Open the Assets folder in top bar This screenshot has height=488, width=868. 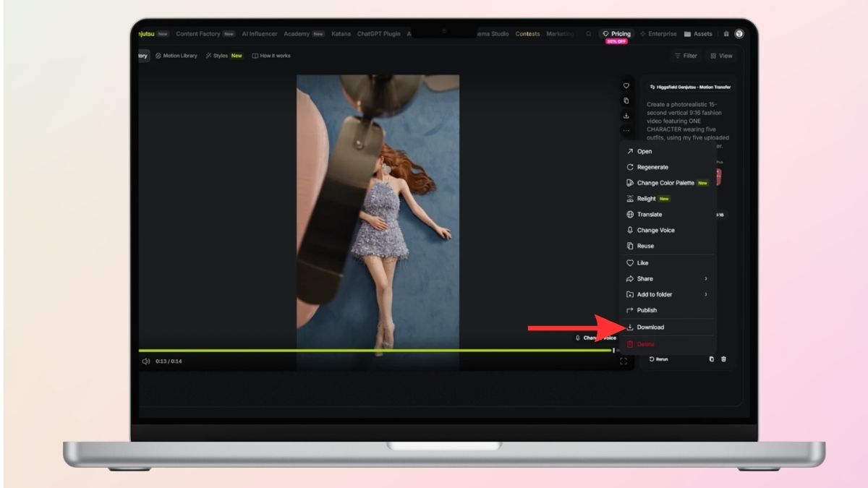click(698, 34)
